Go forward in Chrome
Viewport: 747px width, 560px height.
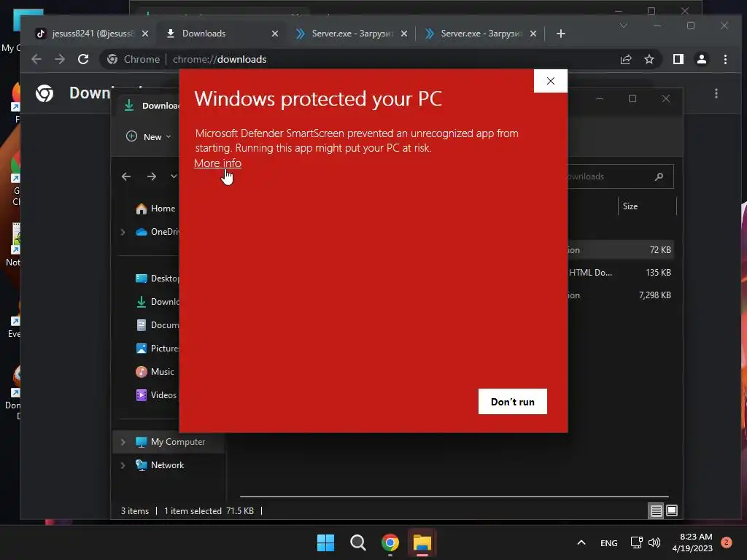pyautogui.click(x=60, y=59)
